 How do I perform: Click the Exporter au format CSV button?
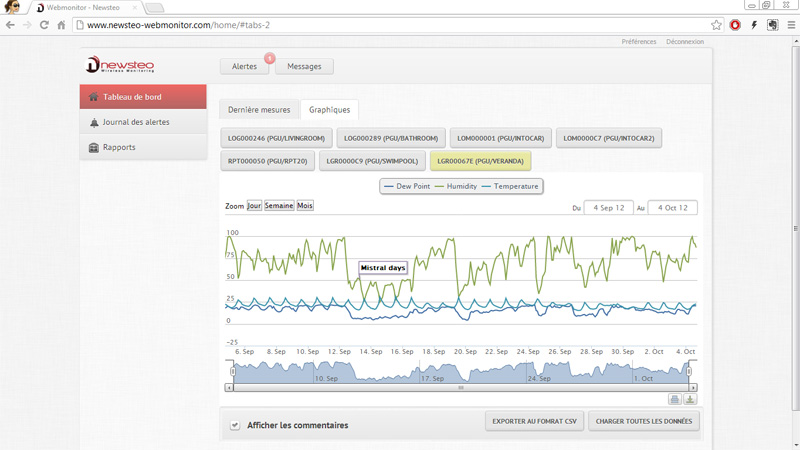coord(534,422)
